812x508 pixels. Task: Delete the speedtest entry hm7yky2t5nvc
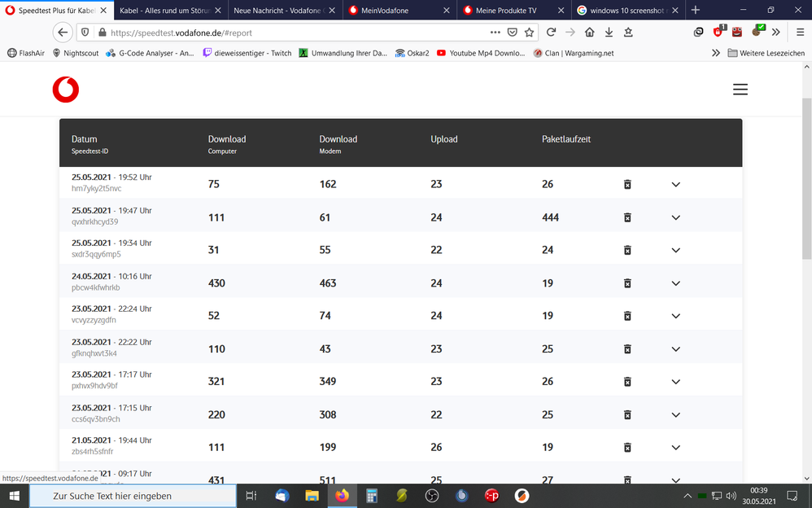pos(627,184)
